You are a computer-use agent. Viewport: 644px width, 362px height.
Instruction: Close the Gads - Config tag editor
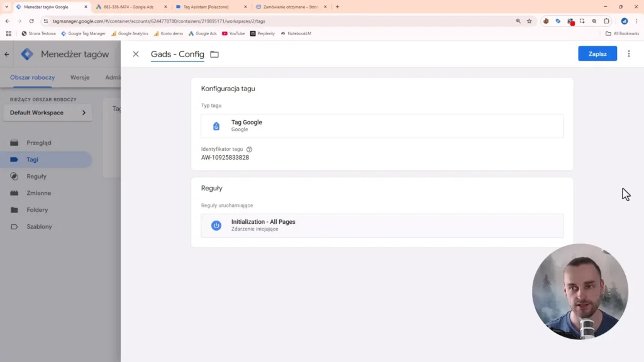[x=136, y=54]
